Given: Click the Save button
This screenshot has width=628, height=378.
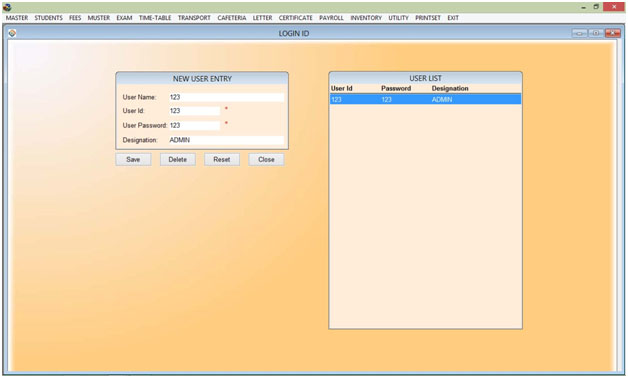Looking at the screenshot, I should 133,159.
